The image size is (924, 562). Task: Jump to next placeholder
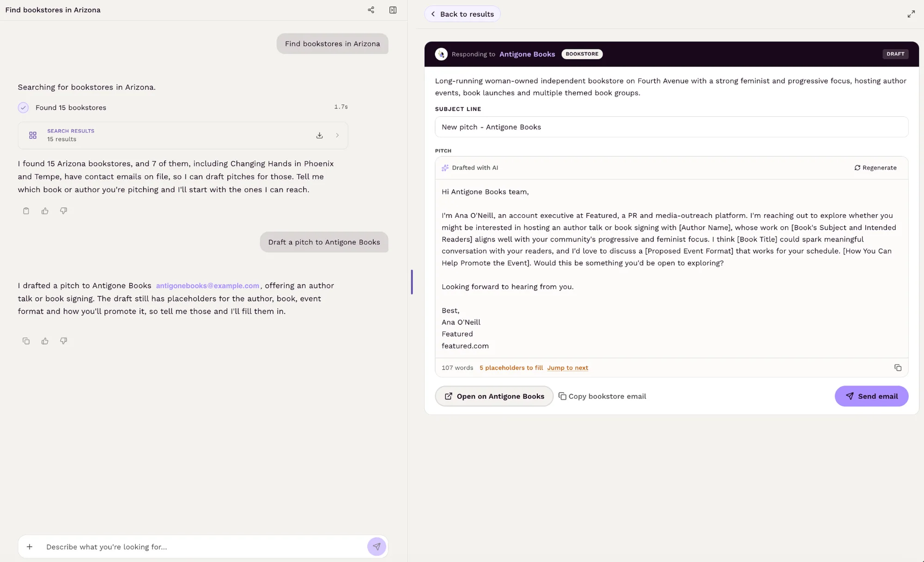coord(567,368)
